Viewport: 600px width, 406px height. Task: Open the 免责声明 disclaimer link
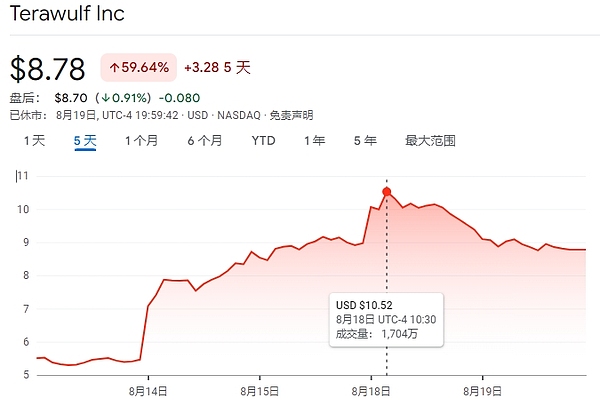coord(291,115)
